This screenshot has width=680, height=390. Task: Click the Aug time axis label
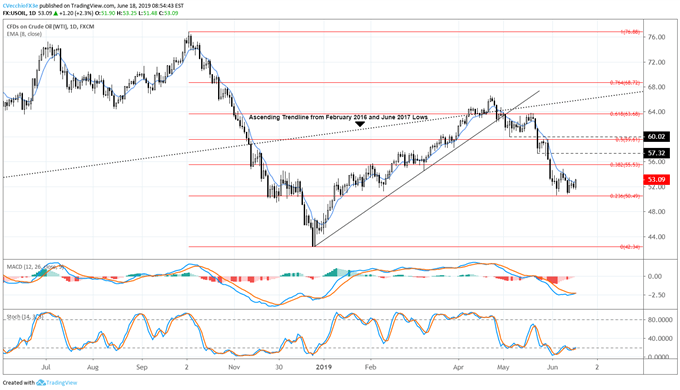pyautogui.click(x=93, y=367)
